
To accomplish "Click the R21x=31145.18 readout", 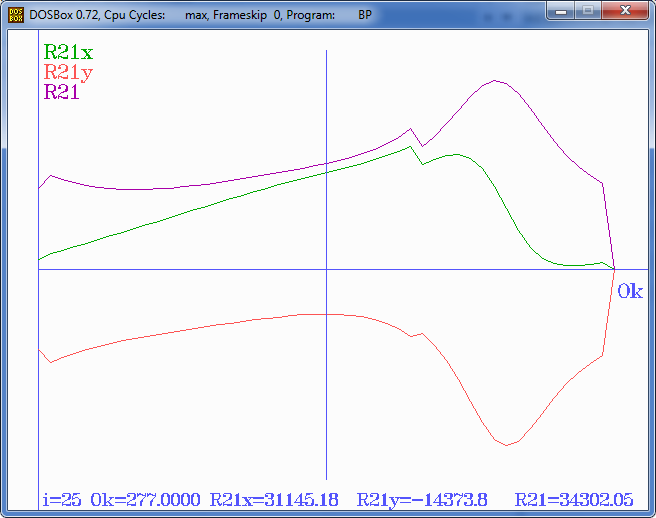I will pos(274,500).
